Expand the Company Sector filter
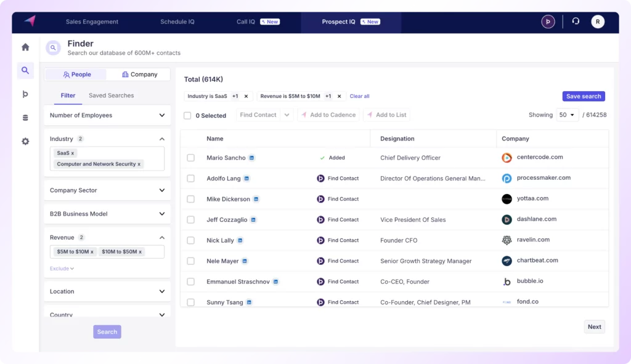Image resolution: width=631 pixels, height=364 pixels. pyautogui.click(x=162, y=190)
